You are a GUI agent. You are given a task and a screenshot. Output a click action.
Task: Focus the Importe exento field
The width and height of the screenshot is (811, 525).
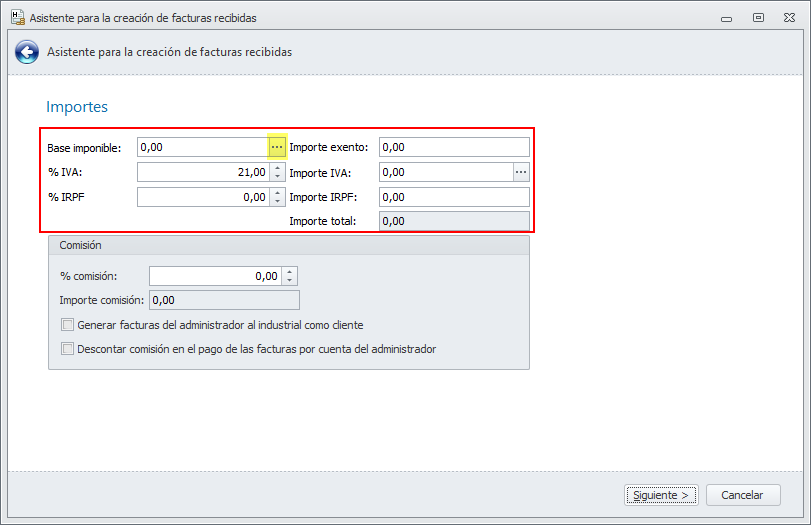[454, 147]
